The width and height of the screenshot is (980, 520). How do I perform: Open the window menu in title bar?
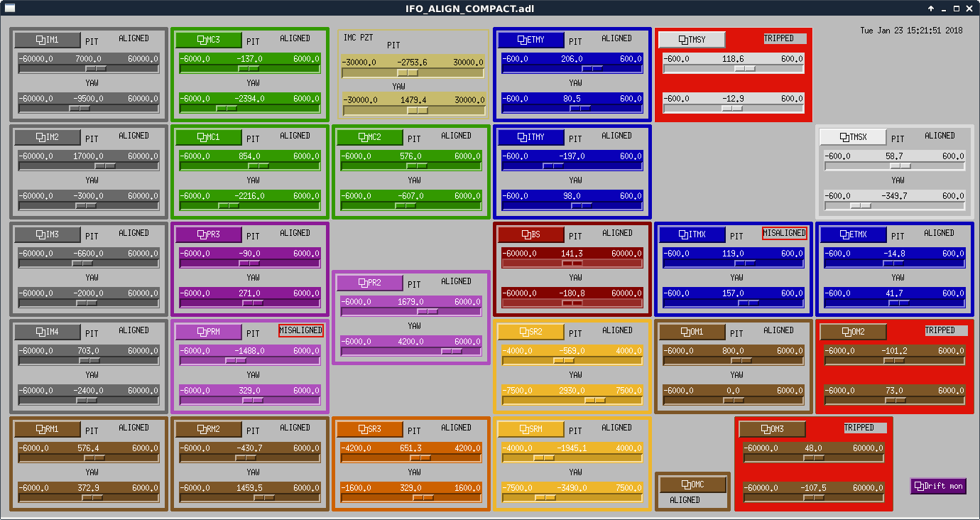[9, 8]
